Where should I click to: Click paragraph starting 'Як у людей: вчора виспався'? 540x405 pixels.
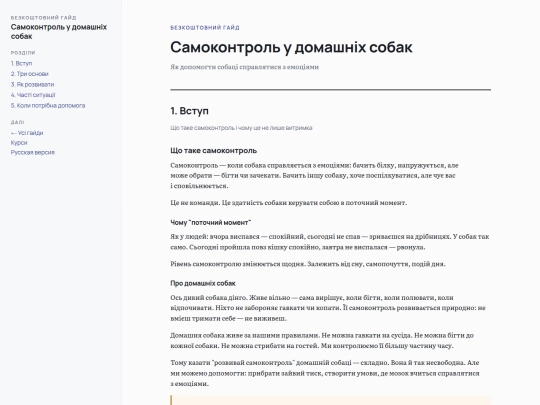click(x=330, y=242)
